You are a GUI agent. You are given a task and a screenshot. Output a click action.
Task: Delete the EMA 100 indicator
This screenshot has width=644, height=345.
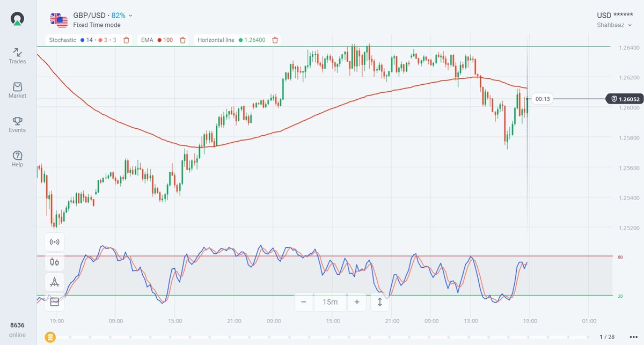point(182,40)
